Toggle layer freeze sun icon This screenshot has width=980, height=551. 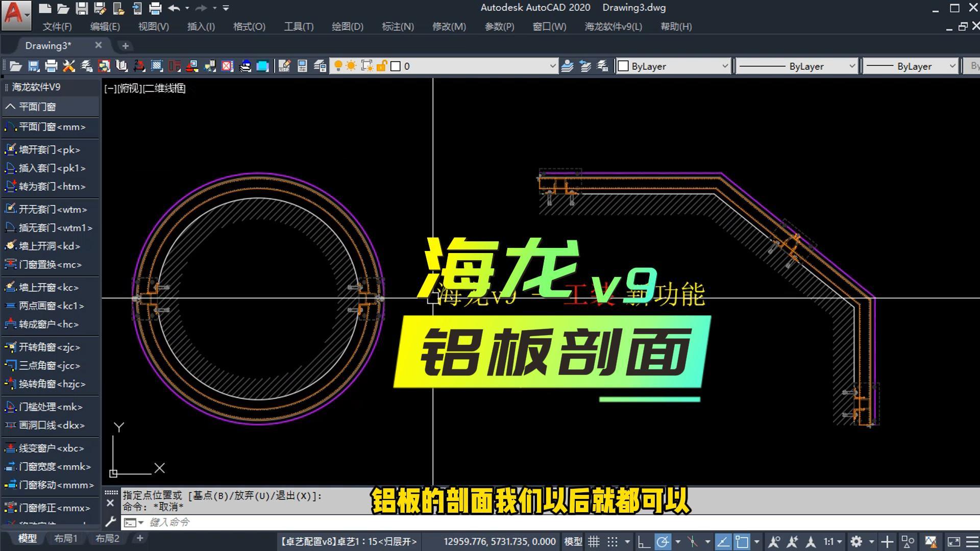pos(351,66)
